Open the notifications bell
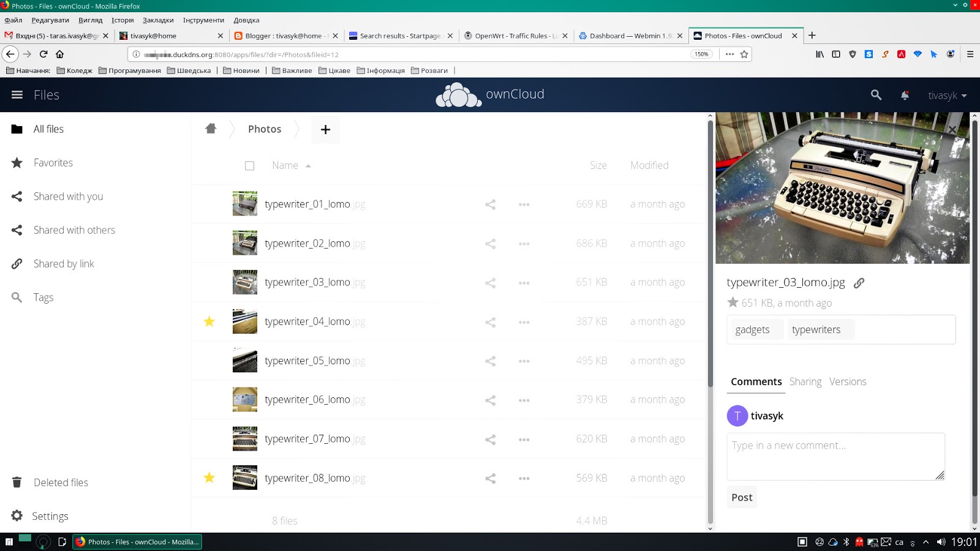 tap(905, 95)
